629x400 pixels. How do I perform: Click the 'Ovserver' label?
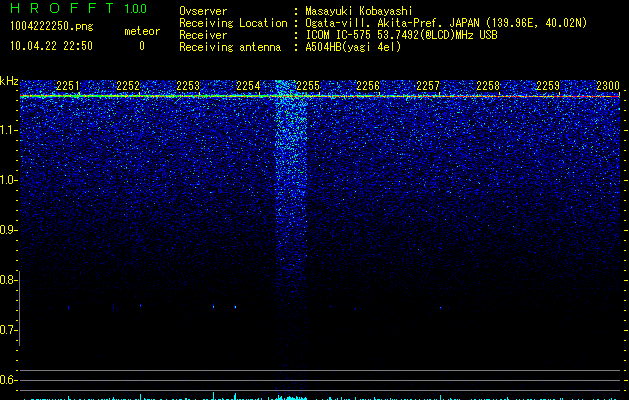tap(203, 11)
